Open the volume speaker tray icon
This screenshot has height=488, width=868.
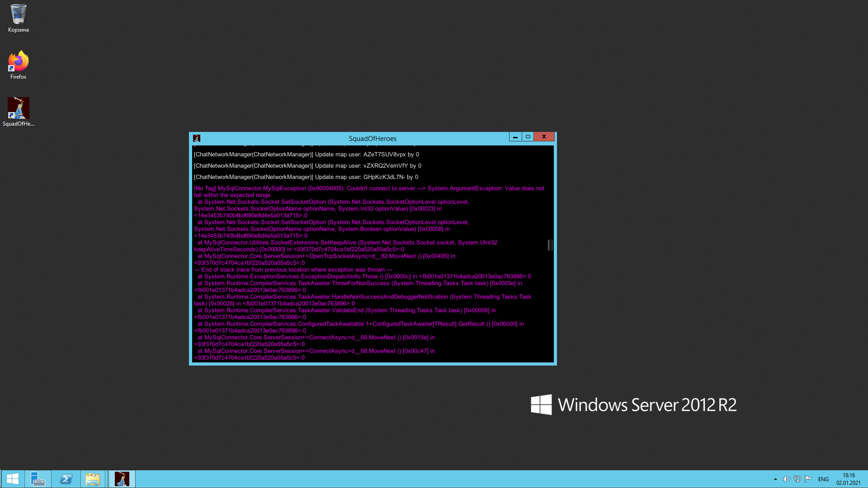point(786,479)
